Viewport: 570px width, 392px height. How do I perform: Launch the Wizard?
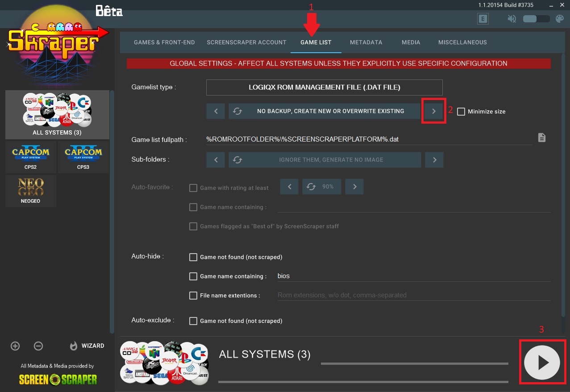coord(87,346)
